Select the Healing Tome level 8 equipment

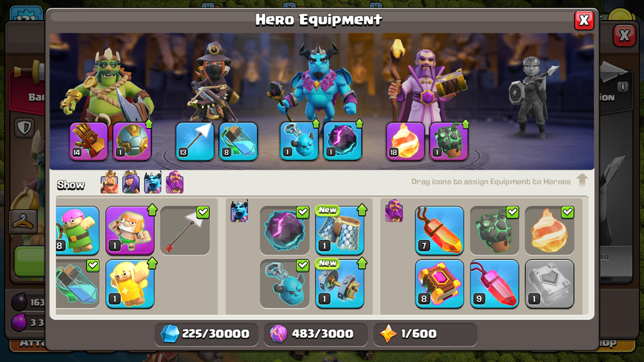click(x=440, y=284)
